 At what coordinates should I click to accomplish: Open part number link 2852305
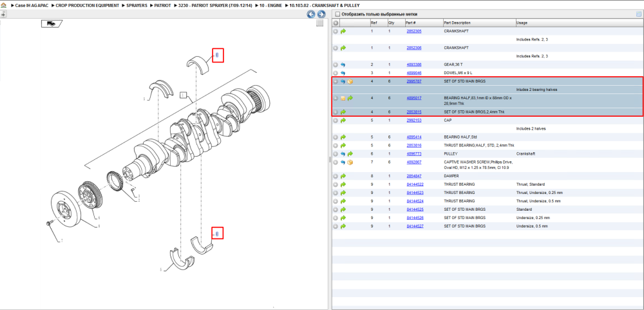click(414, 31)
